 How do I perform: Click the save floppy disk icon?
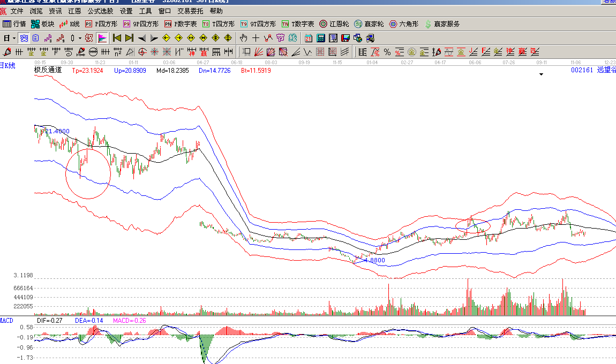coord(345,38)
